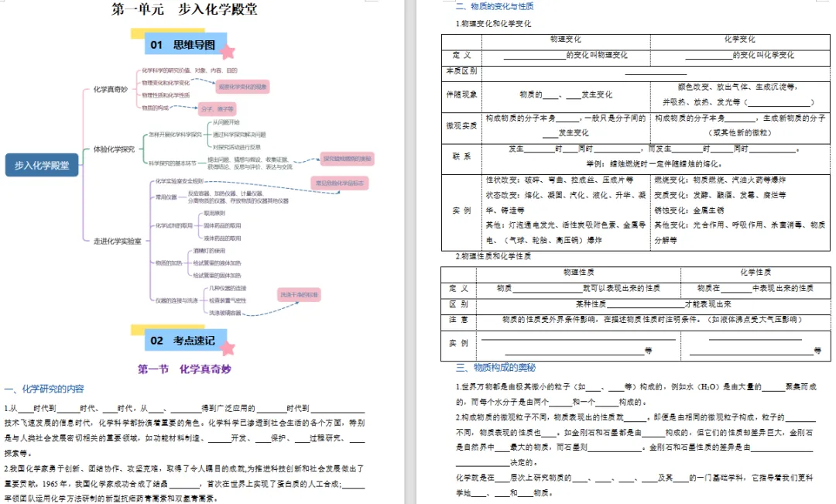Click the '化学试剂的取用' node

pos(174,225)
